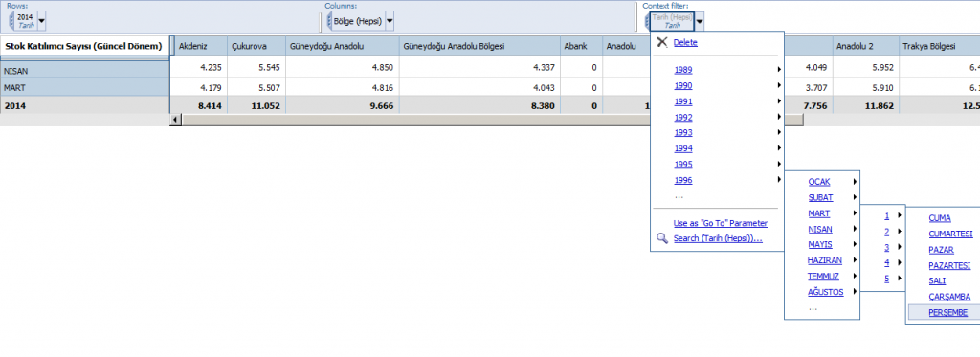Select week 3 in the submenu
Image resolution: width=980 pixels, height=357 pixels.
[887, 248]
